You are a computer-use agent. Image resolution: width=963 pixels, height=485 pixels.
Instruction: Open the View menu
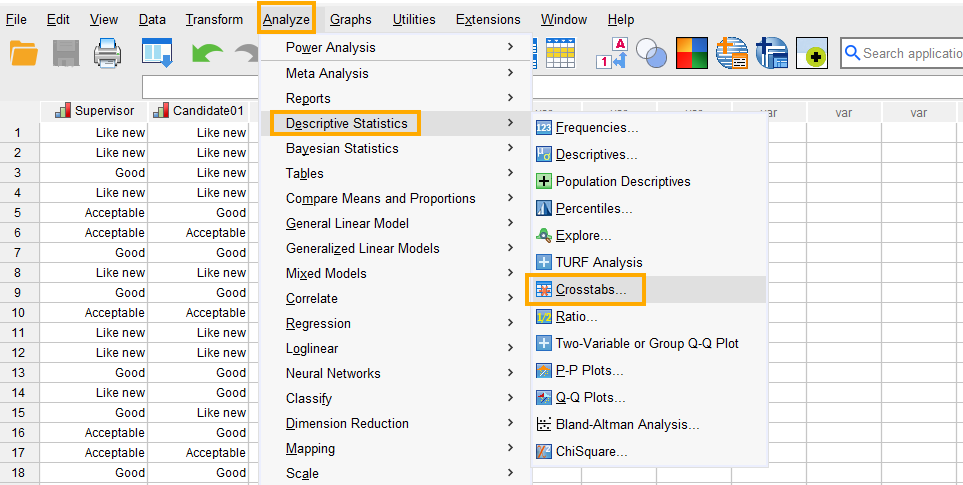click(104, 20)
